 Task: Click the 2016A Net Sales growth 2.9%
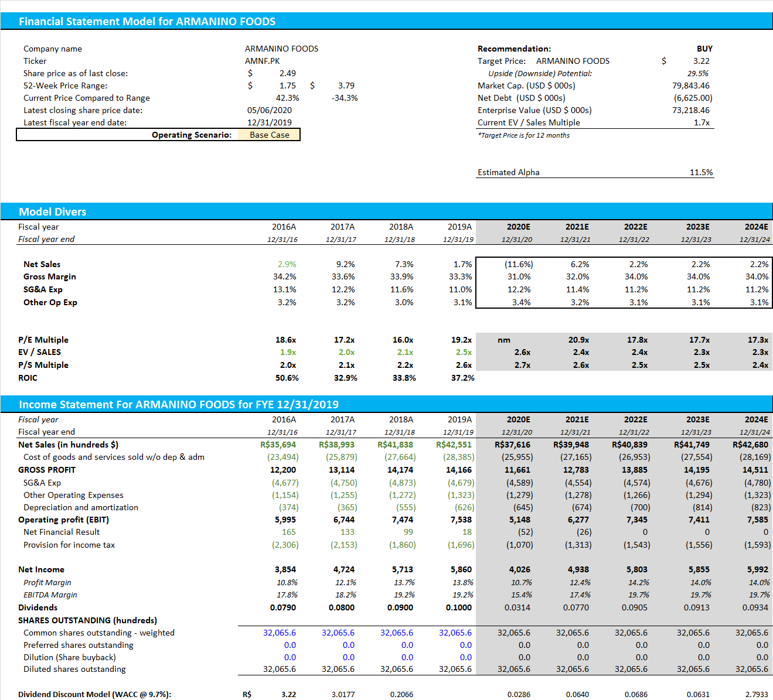click(287, 264)
